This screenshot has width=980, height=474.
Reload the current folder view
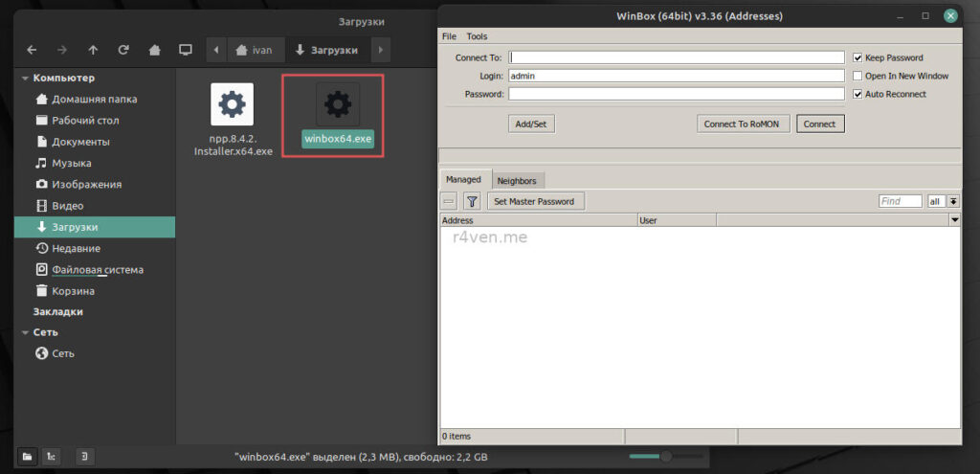[x=123, y=50]
